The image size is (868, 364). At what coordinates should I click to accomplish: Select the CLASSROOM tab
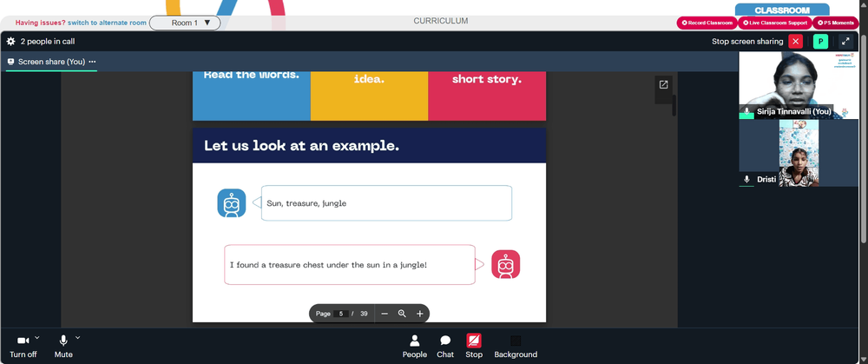782,10
